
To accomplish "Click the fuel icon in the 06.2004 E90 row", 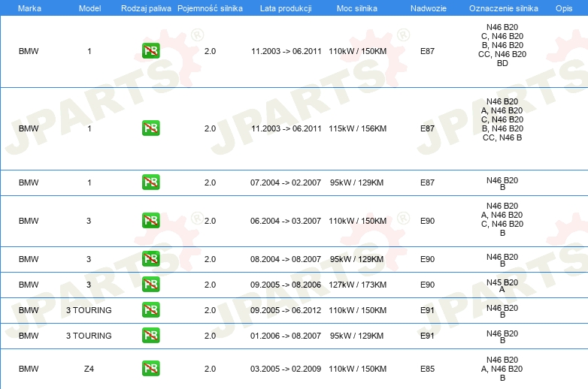I will pyautogui.click(x=150, y=221).
